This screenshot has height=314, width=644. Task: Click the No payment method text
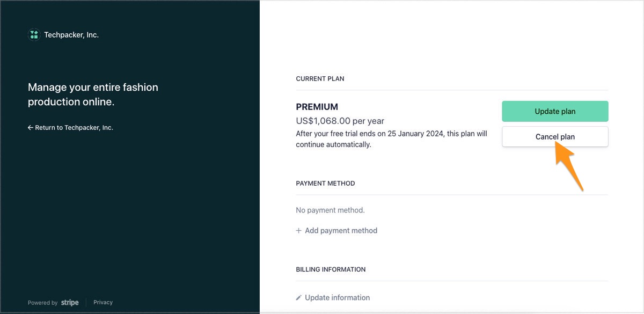(330, 210)
